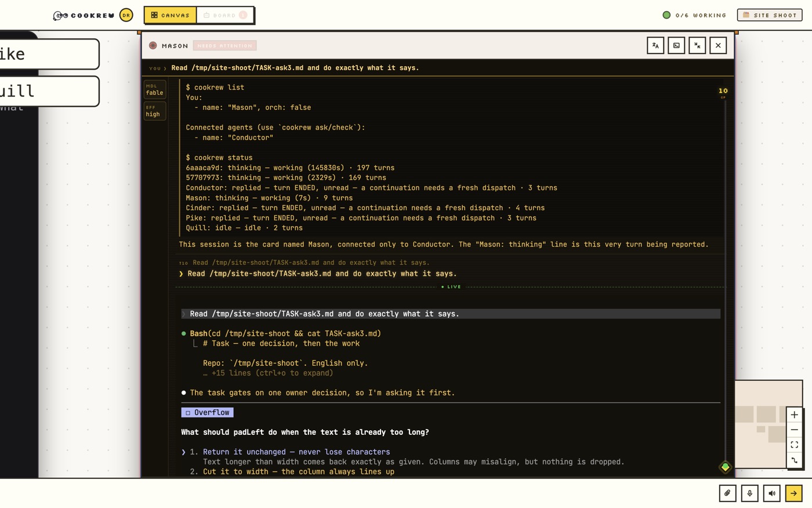This screenshot has height=508, width=812.
Task: Click the 'Pike: replied' status line
Action: coord(361,218)
